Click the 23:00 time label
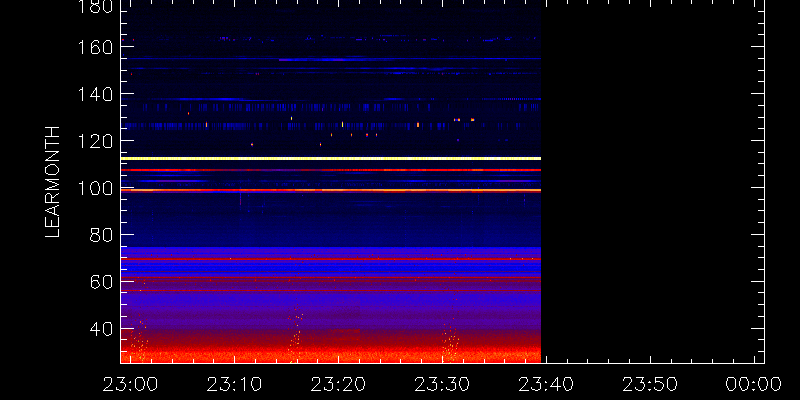 (x=131, y=384)
